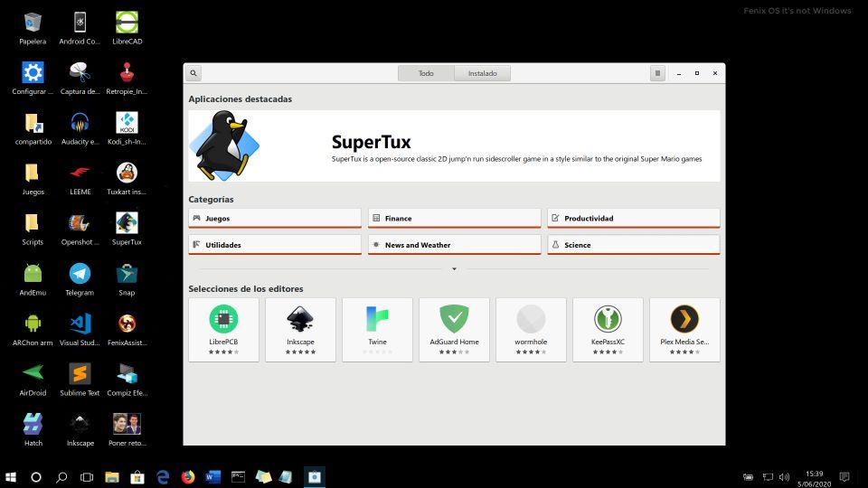Open the taskbar magnifier search
Screen dimensions: 868x488
point(61,477)
